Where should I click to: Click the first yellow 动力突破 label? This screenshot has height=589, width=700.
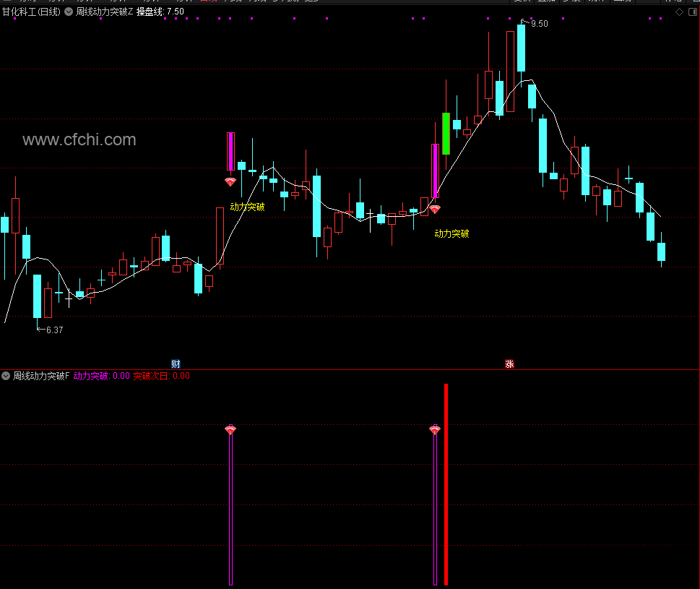pyautogui.click(x=247, y=207)
